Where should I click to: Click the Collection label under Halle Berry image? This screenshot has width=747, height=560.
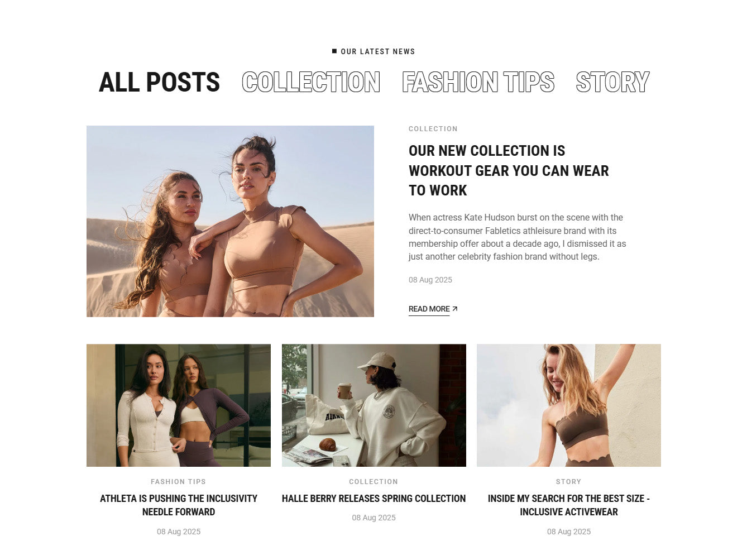tap(374, 482)
